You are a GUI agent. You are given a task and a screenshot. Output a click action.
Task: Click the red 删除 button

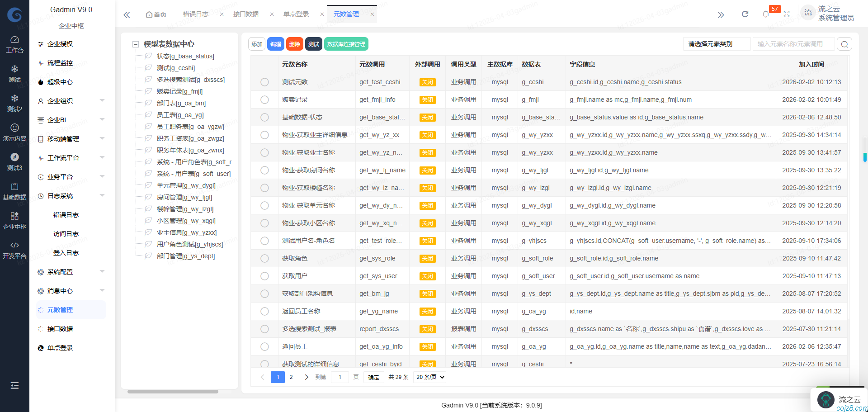click(294, 44)
